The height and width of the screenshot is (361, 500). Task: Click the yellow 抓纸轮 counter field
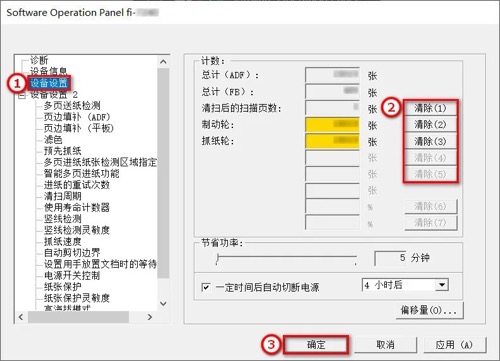point(332,141)
